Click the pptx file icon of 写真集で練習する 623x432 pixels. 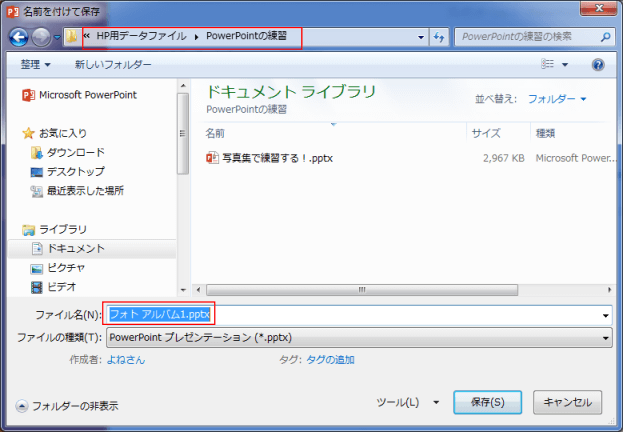click(212, 158)
